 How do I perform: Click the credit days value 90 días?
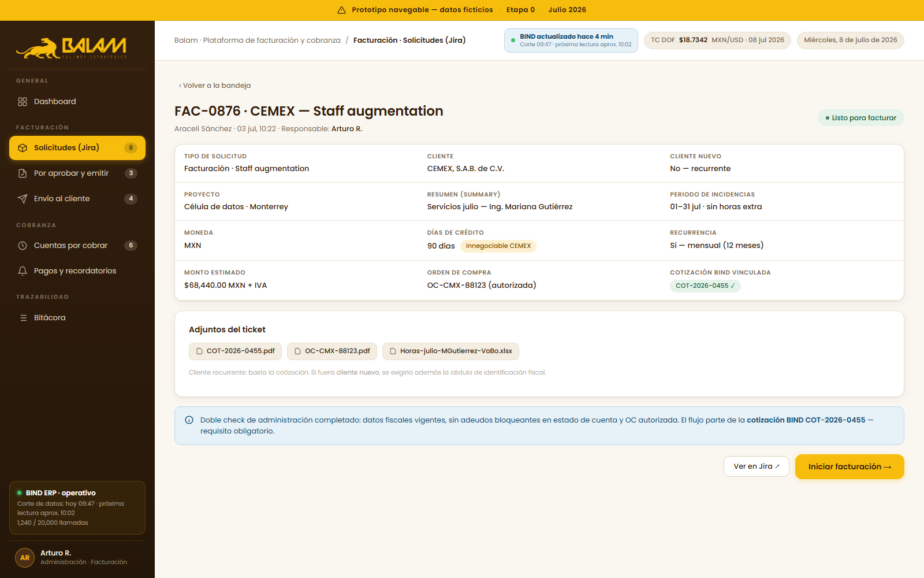[441, 246]
